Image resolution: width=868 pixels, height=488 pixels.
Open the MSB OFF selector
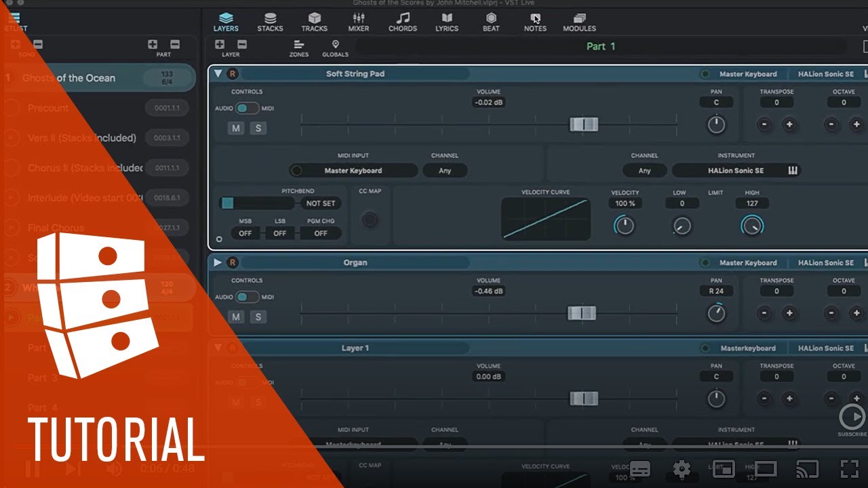pyautogui.click(x=245, y=233)
